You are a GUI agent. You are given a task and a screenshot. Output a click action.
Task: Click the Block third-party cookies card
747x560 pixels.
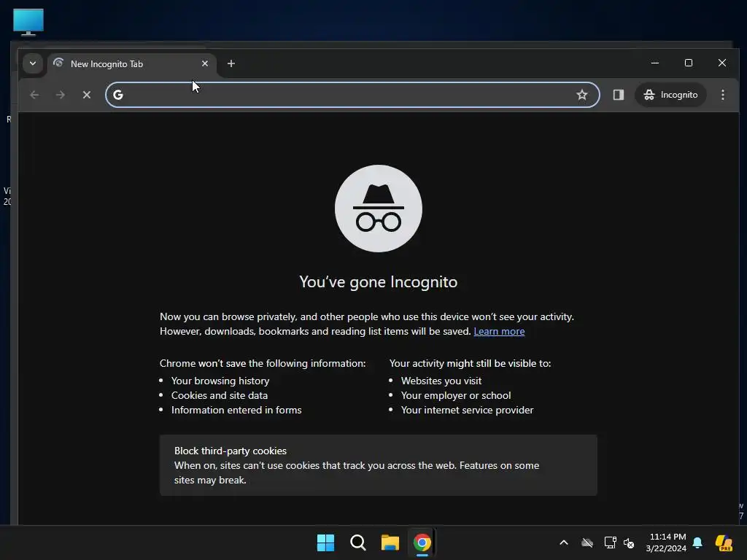pos(379,465)
